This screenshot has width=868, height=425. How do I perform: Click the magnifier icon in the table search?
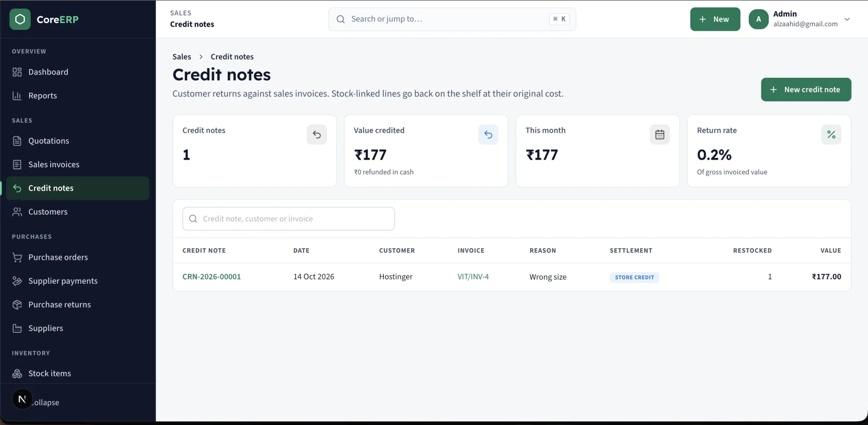(193, 219)
